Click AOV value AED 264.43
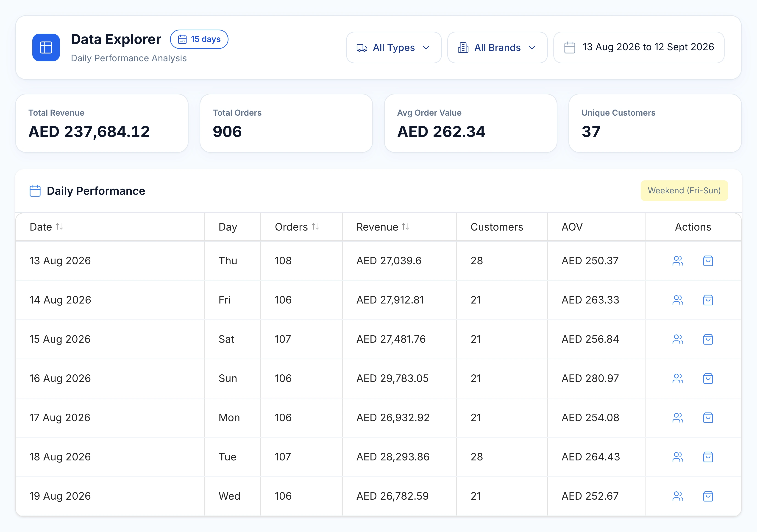 pyautogui.click(x=590, y=457)
